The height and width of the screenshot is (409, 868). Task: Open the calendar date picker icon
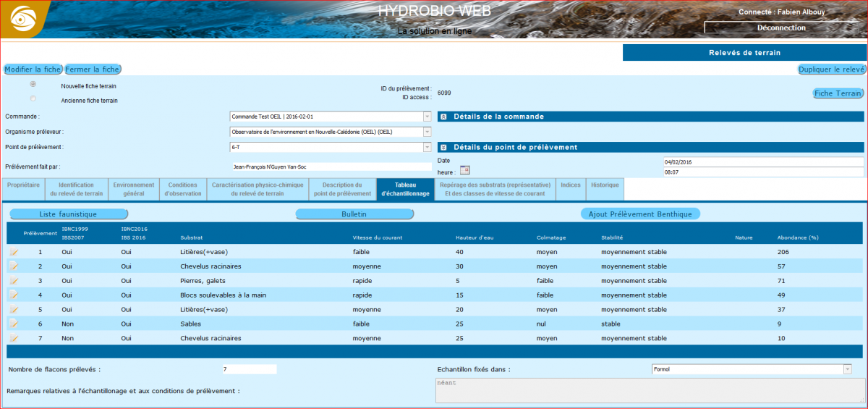[465, 170]
